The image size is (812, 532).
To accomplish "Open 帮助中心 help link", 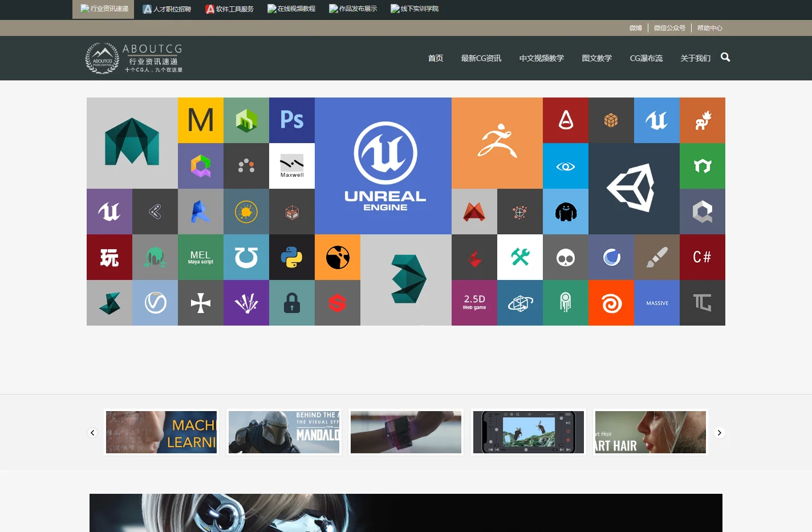I will pos(709,28).
